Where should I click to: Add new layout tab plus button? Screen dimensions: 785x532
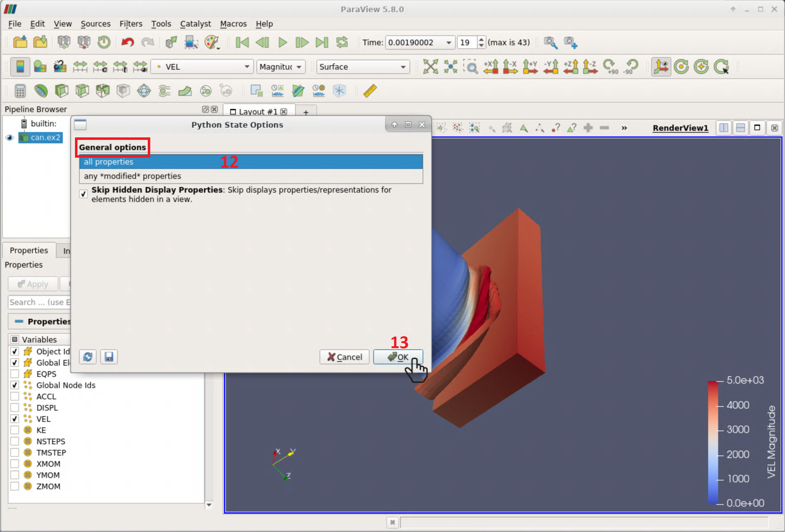point(306,112)
